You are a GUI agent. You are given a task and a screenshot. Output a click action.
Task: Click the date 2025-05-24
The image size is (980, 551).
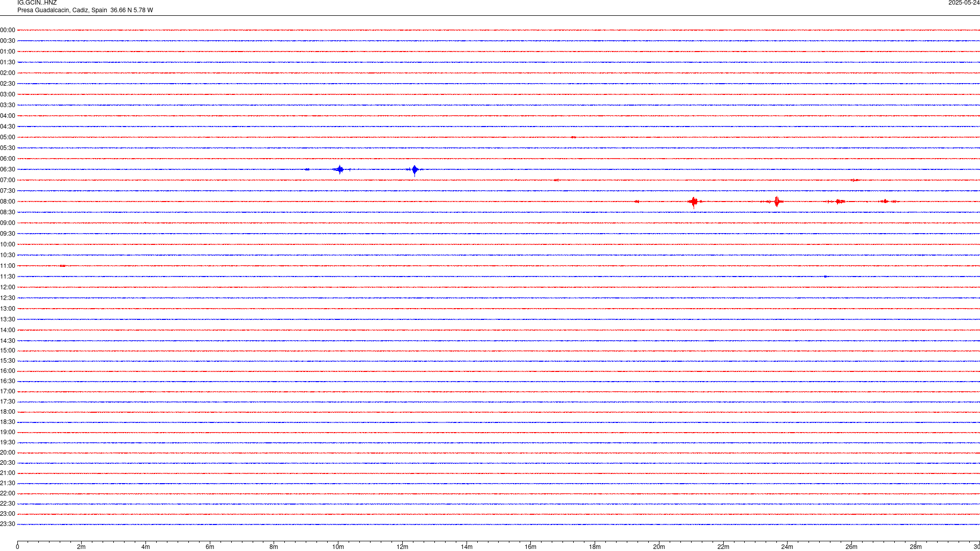pyautogui.click(x=964, y=3)
